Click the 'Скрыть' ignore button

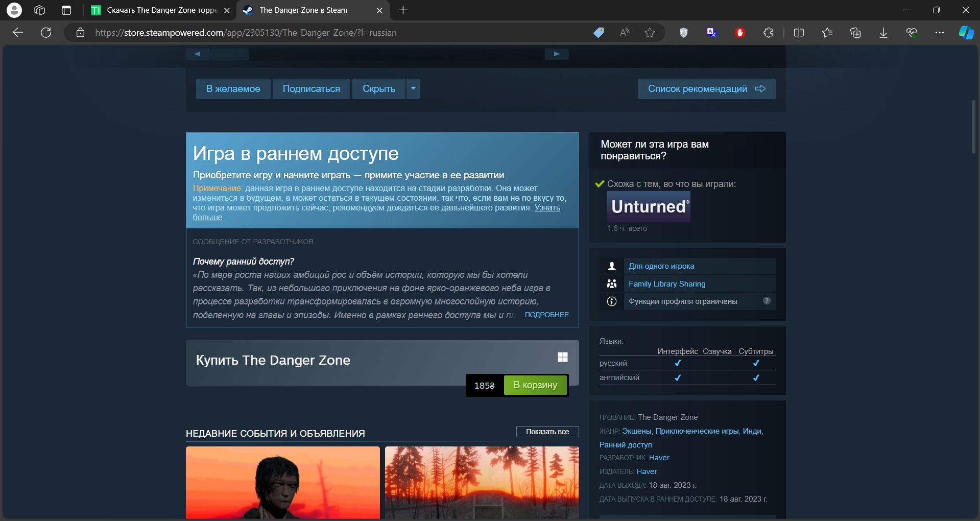(379, 89)
